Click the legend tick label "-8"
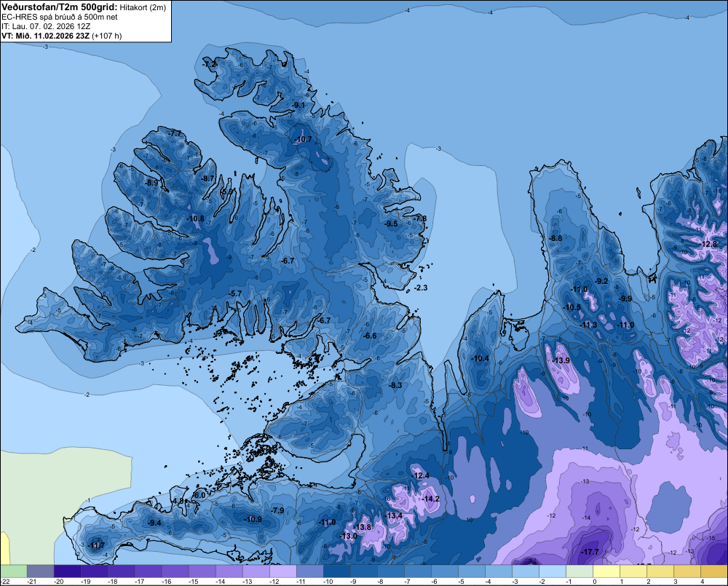The height and width of the screenshot is (586, 728). pyautogui.click(x=381, y=582)
